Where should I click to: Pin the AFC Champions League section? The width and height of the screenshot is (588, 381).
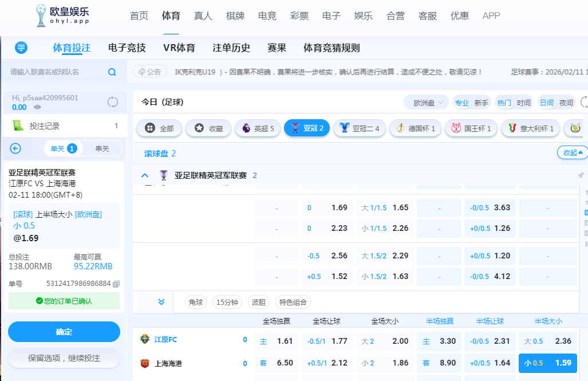581,175
